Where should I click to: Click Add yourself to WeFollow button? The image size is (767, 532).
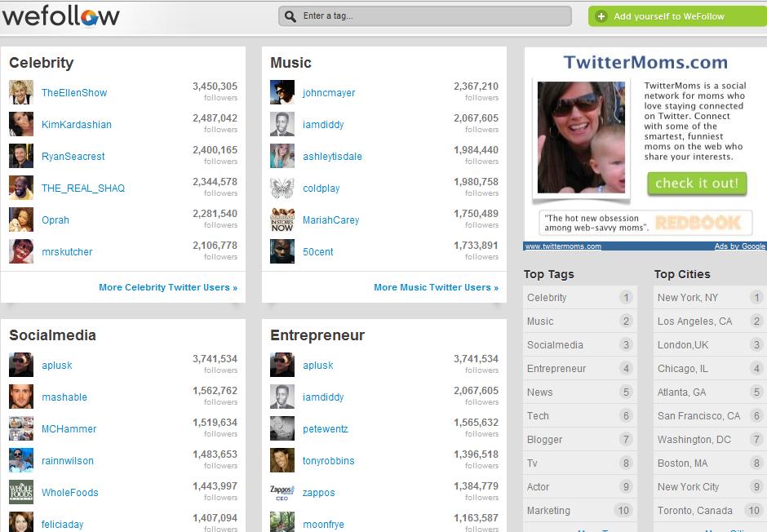pos(677,16)
